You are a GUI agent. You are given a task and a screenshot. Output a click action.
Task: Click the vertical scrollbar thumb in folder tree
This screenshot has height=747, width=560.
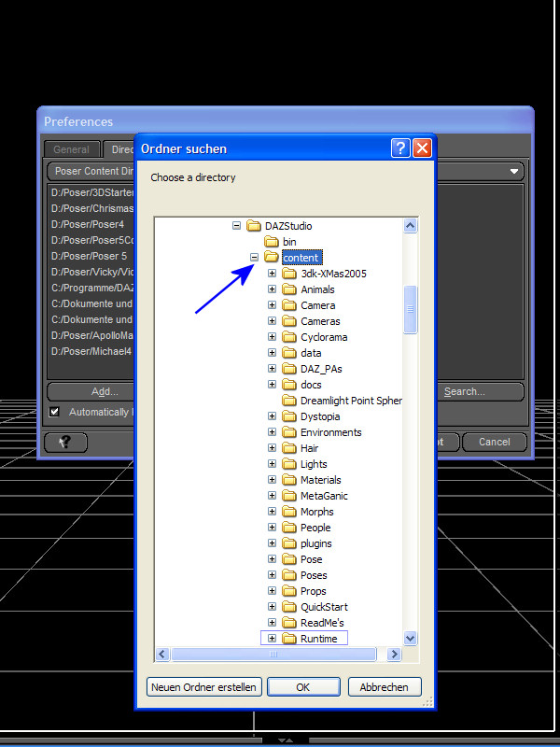point(410,309)
